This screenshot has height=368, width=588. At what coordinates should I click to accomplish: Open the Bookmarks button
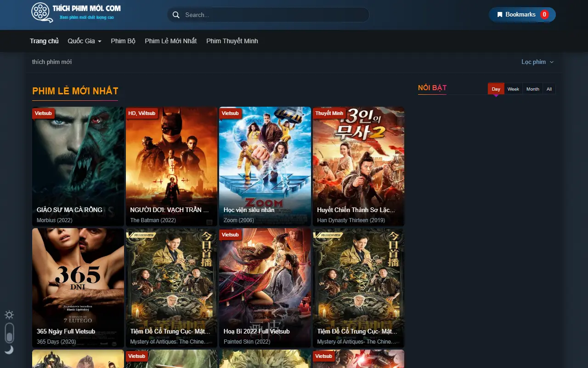[522, 15]
